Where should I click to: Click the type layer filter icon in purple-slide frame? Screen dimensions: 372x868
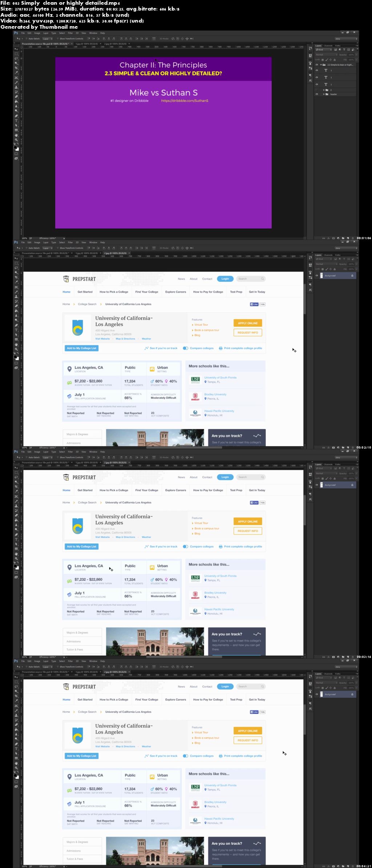(x=344, y=49)
